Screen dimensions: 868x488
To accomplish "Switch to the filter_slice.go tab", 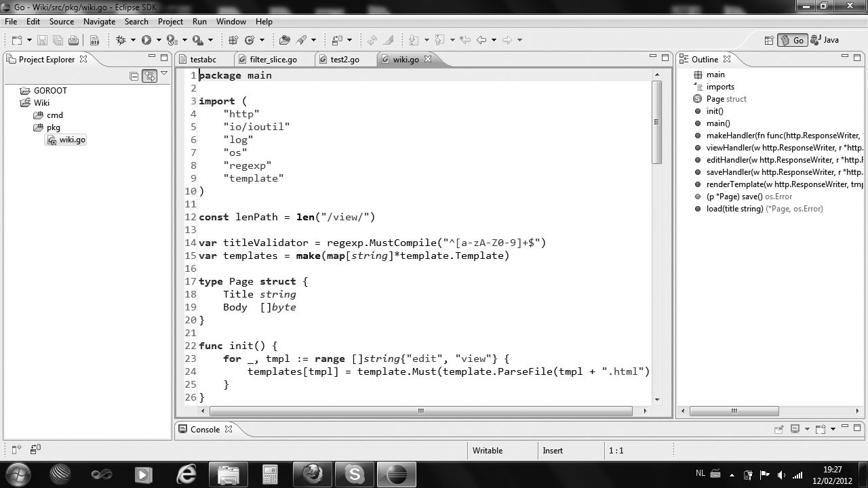I will pos(273,60).
